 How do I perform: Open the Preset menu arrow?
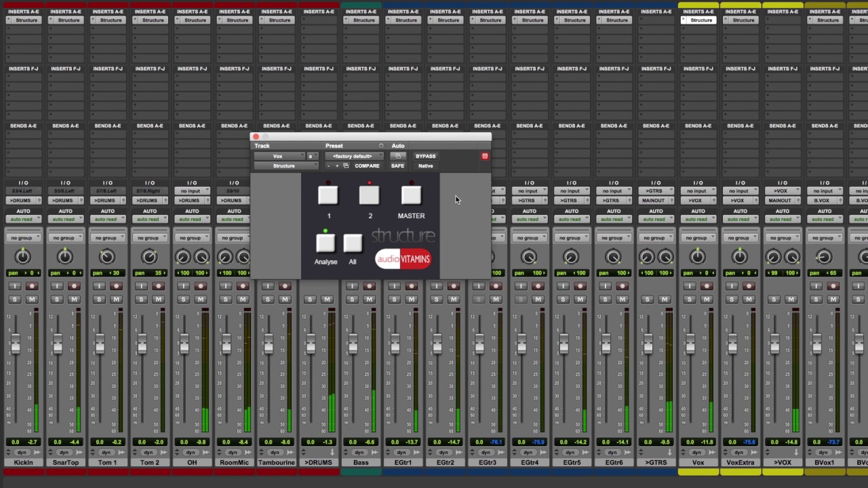pos(380,146)
